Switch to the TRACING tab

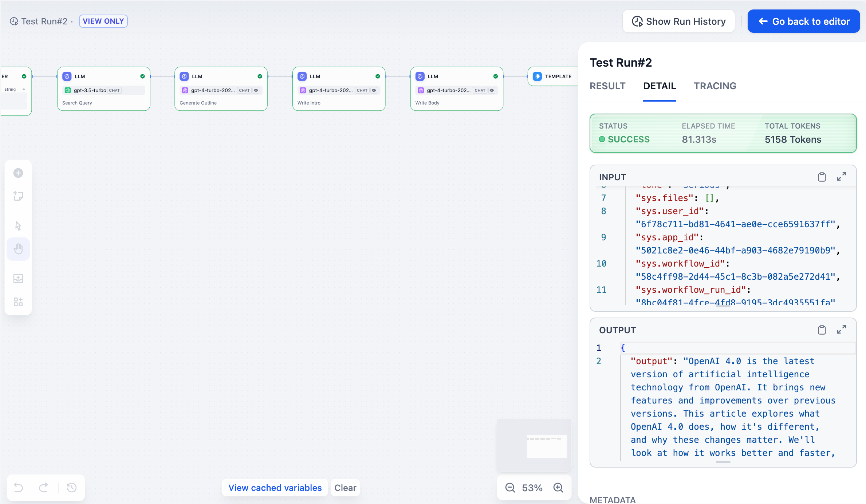click(715, 86)
